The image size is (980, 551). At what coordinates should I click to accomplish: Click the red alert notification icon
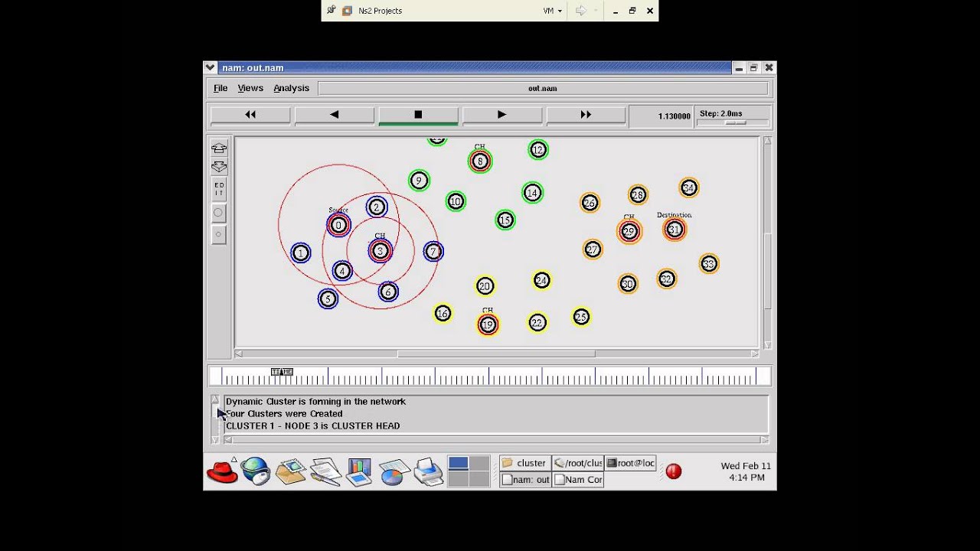[674, 471]
